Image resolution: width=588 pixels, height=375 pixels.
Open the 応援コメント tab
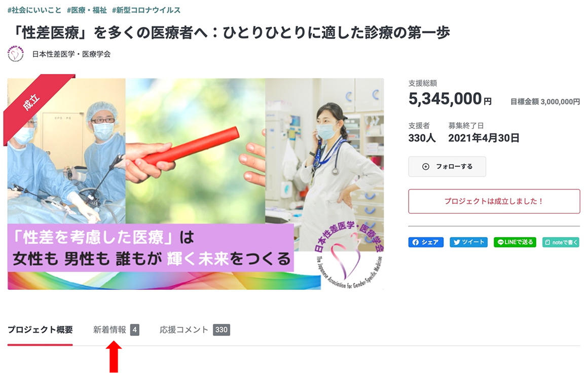pos(183,329)
